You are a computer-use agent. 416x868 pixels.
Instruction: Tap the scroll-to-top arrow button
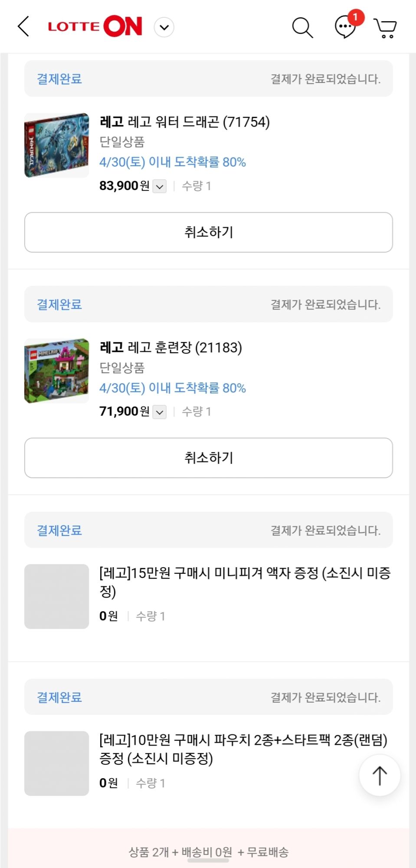point(380,775)
